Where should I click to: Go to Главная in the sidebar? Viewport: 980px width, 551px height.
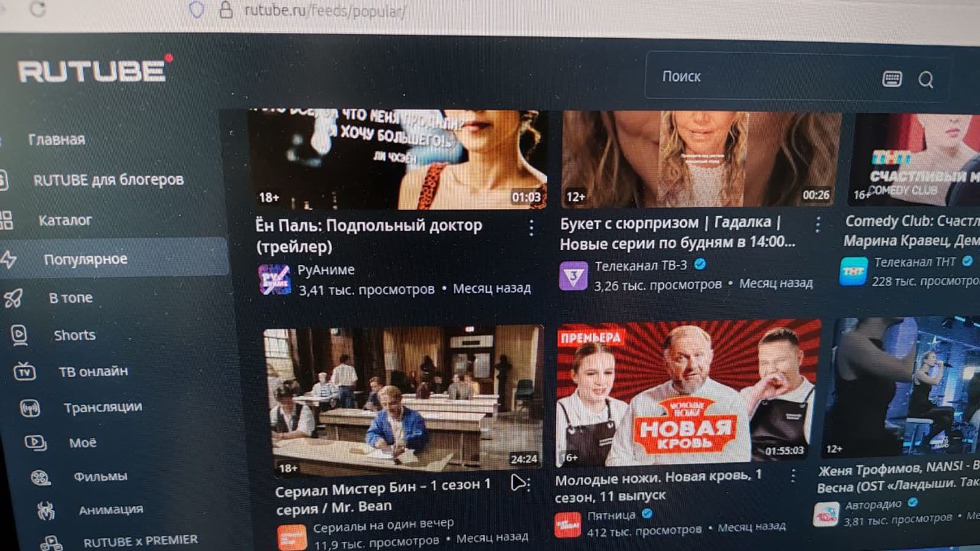click(x=56, y=140)
